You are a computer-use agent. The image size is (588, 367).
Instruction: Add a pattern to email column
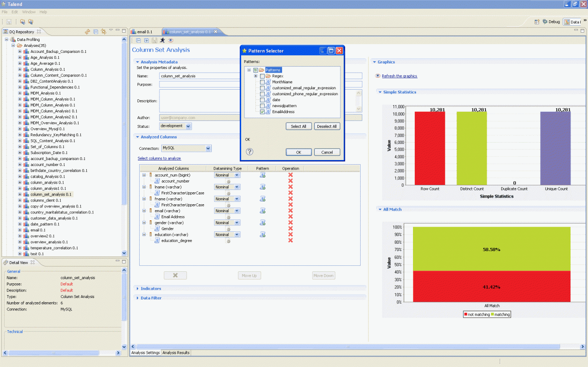click(263, 211)
